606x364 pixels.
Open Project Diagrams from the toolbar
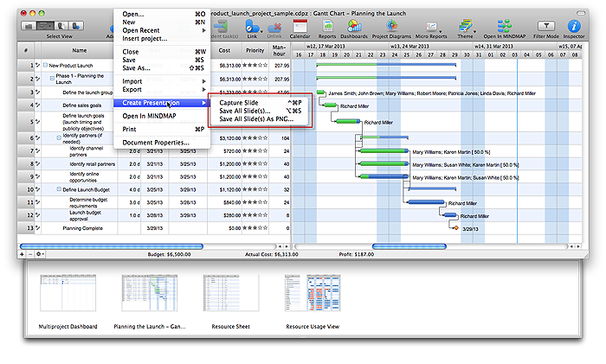tap(391, 26)
